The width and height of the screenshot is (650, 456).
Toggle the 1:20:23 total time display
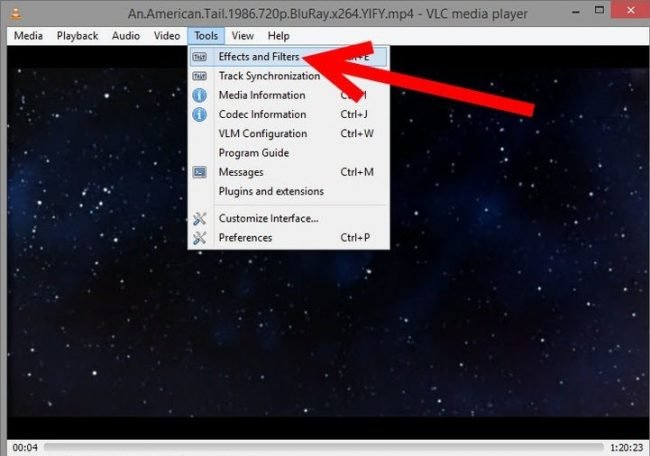[626, 447]
